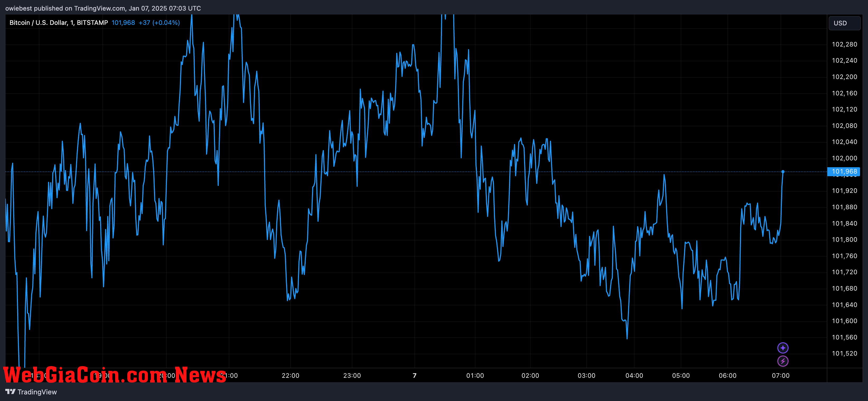The height and width of the screenshot is (401, 868).
Task: Click the 101,880 price axis label
Action: coord(844,207)
